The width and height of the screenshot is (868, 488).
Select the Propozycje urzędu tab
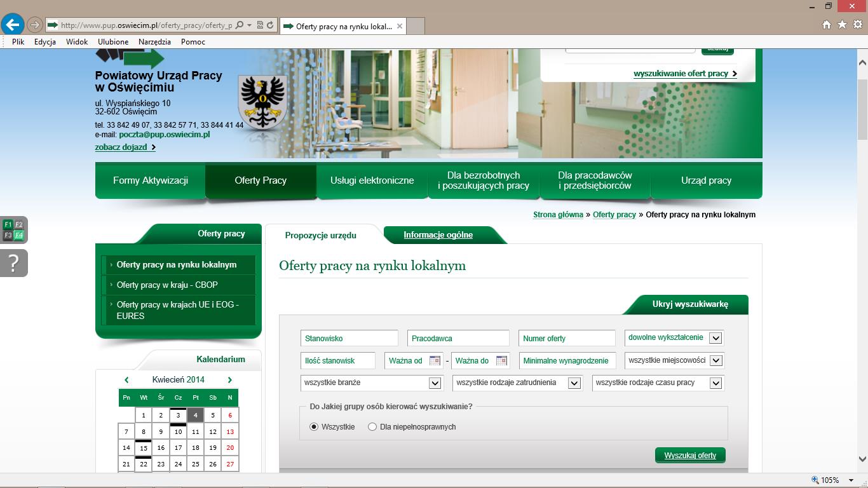point(321,235)
